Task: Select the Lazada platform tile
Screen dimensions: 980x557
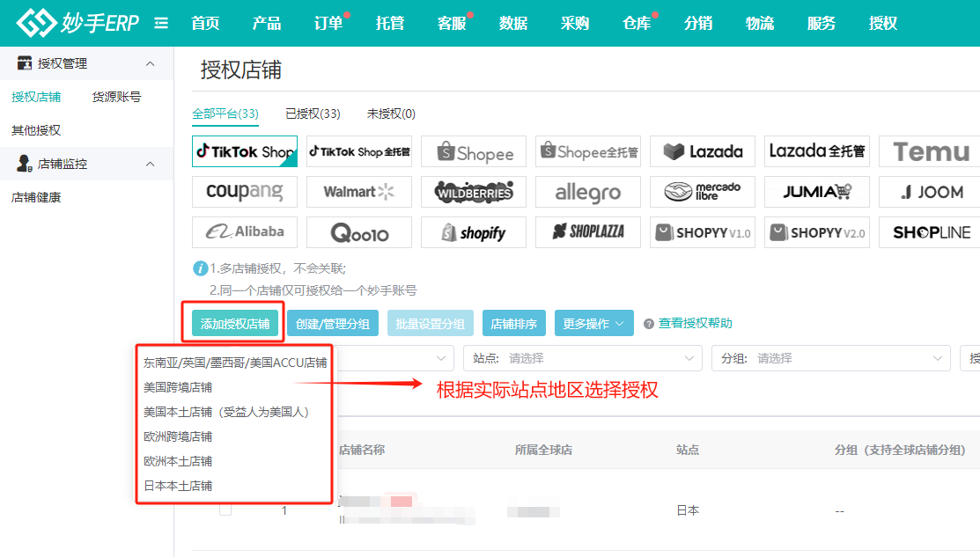Action: point(703,151)
